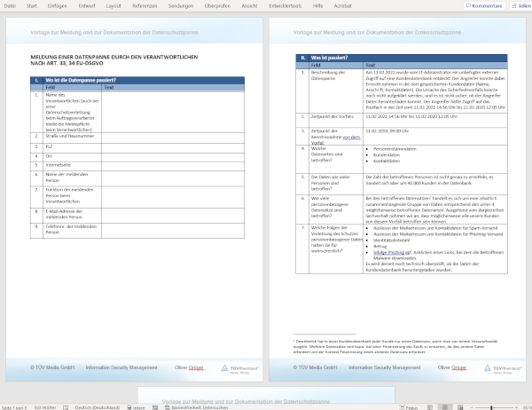Open the Referenzen ribbon tab
The height and width of the screenshot is (410, 532).
(x=145, y=5)
